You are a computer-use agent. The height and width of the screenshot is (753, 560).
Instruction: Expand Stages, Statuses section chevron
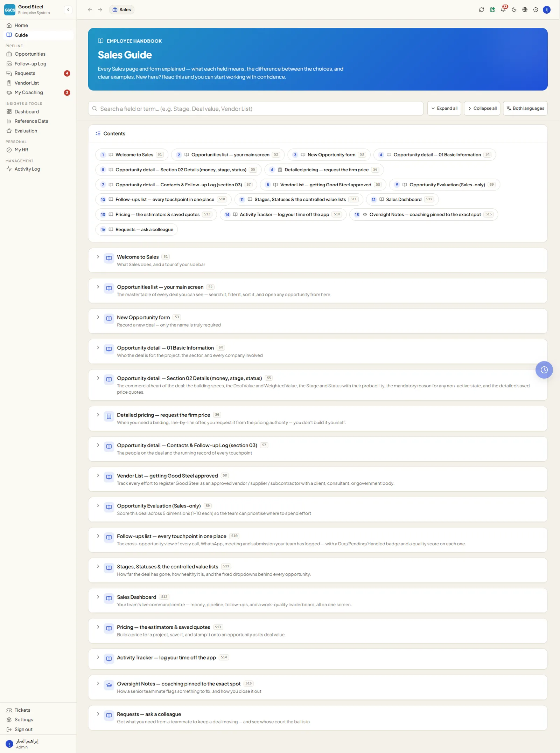pyautogui.click(x=98, y=567)
